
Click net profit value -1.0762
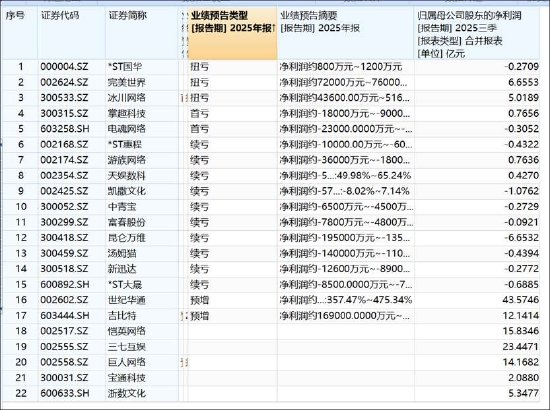[x=522, y=191]
